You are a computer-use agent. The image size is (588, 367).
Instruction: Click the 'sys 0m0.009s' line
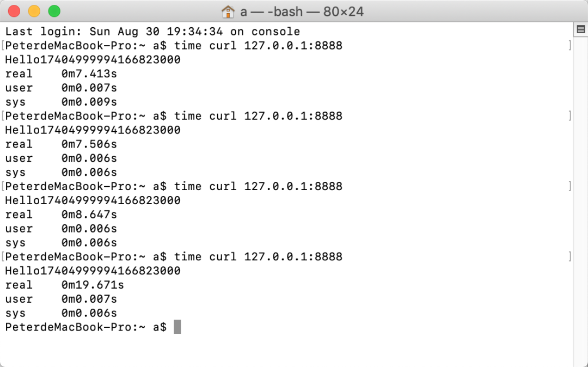click(61, 102)
